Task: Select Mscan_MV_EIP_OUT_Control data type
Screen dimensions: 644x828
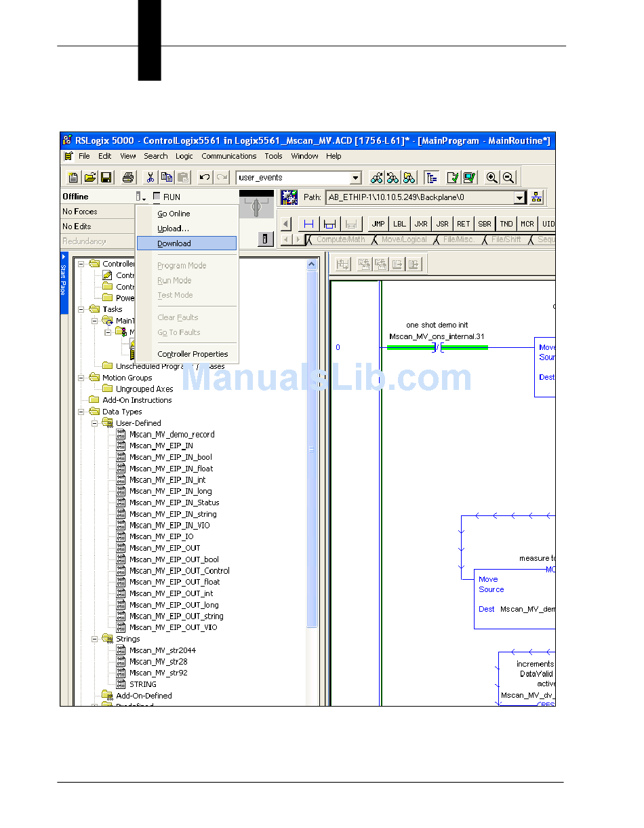Action: pyautogui.click(x=179, y=571)
